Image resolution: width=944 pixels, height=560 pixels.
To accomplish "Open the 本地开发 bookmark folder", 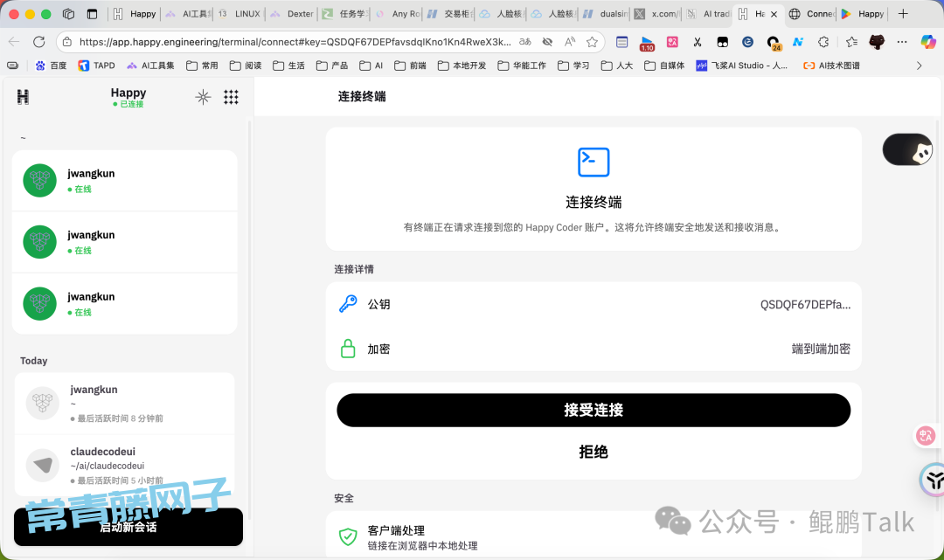I will click(462, 66).
